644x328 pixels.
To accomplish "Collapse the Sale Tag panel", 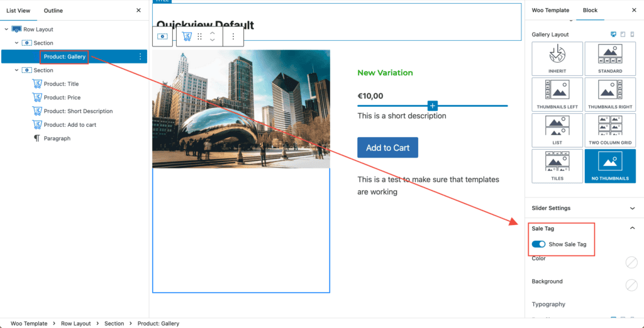I will (632, 229).
